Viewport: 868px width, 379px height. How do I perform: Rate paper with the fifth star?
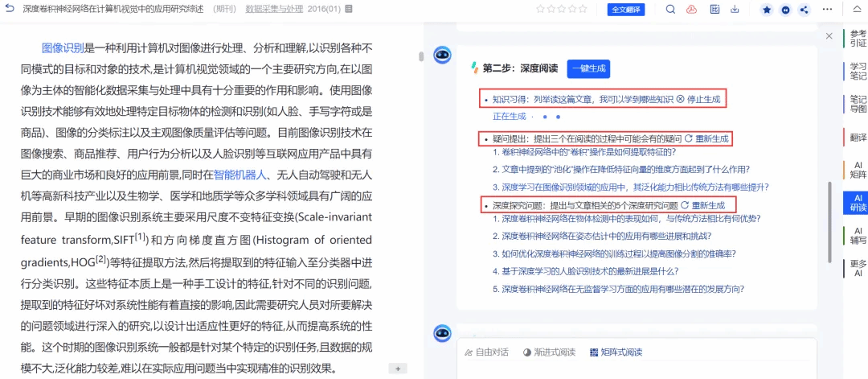pyautogui.click(x=583, y=10)
